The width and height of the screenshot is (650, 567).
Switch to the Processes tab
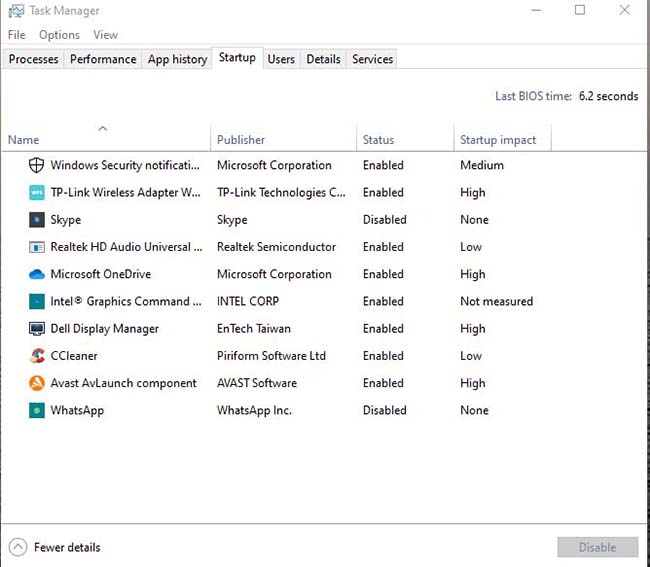[x=33, y=59]
